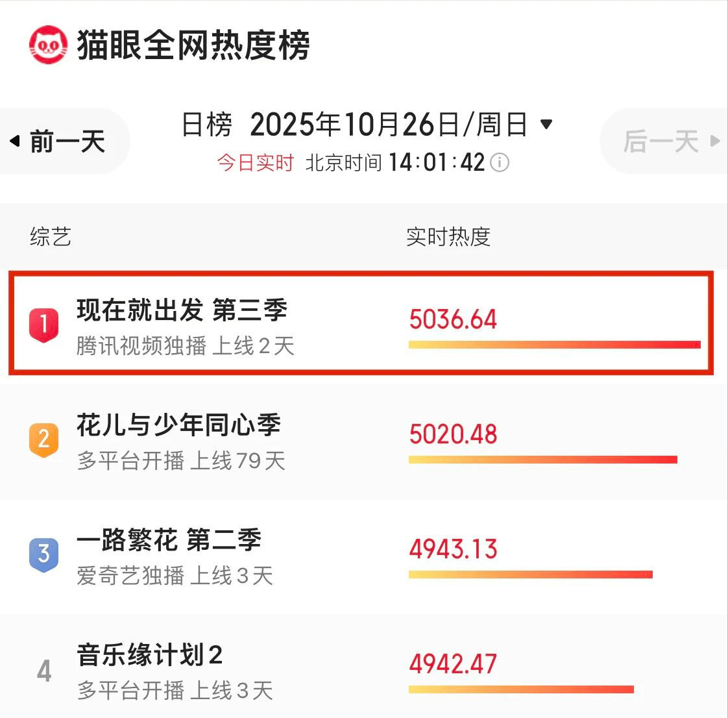Screen dimensions: 728x718
Task: Click the blue rank 3 badge
Action: [x=44, y=554]
